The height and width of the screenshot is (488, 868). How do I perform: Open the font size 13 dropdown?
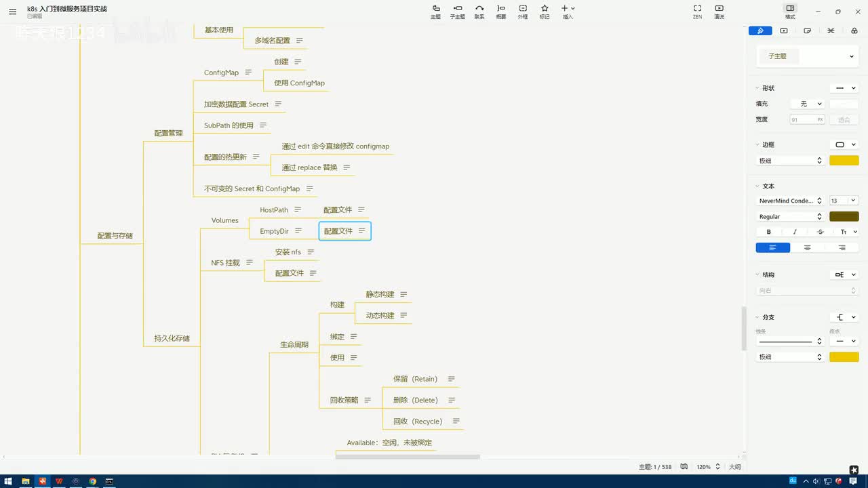coord(844,201)
